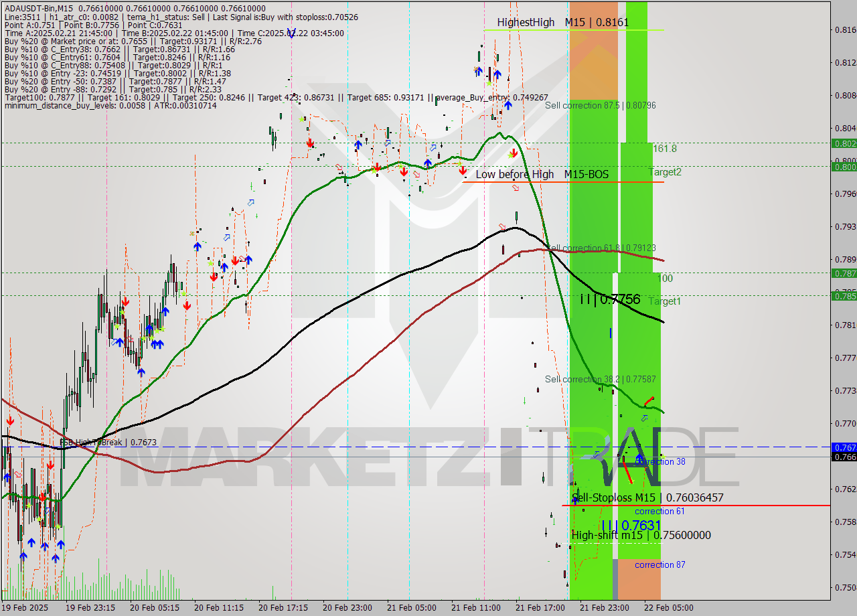The image size is (857, 616).
Task: Click the green 0.800 price marker on the right axis
Action: (x=842, y=167)
